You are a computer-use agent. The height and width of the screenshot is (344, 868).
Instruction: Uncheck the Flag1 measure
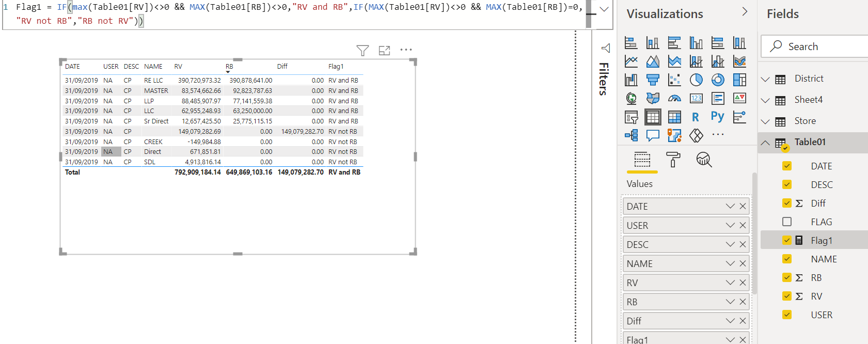click(x=787, y=240)
